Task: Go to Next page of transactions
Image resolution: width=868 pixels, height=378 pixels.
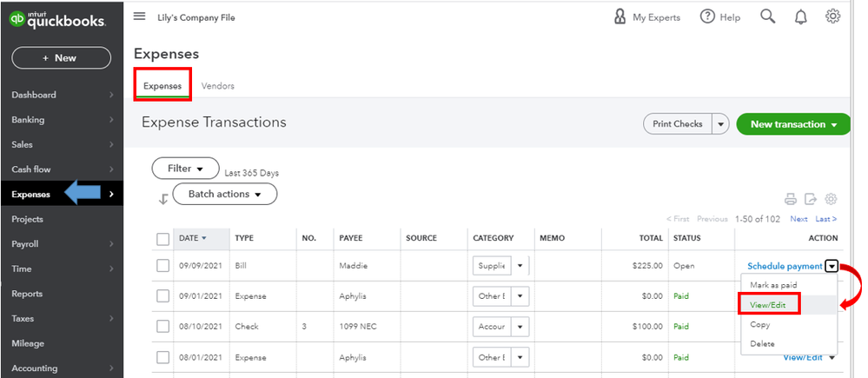Action: coord(798,219)
